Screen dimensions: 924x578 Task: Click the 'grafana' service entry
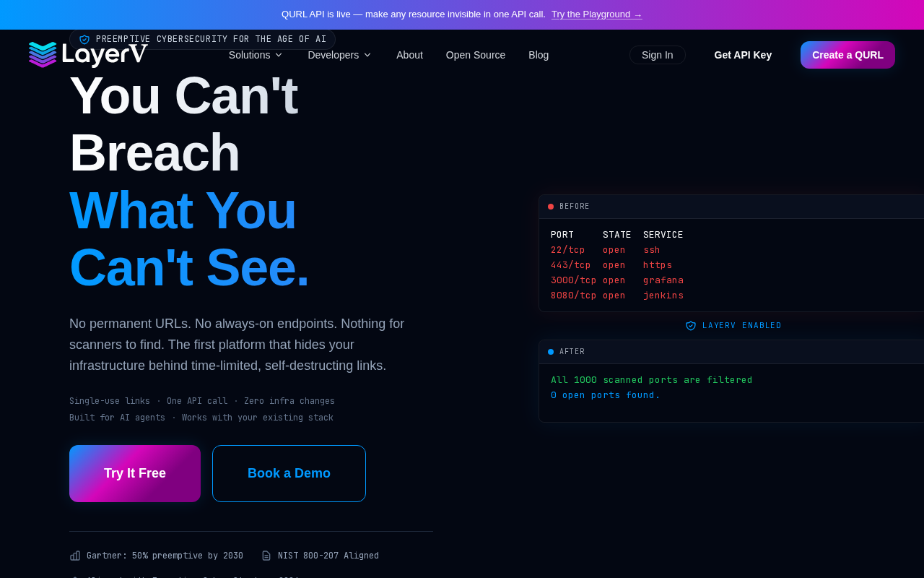[x=663, y=280]
